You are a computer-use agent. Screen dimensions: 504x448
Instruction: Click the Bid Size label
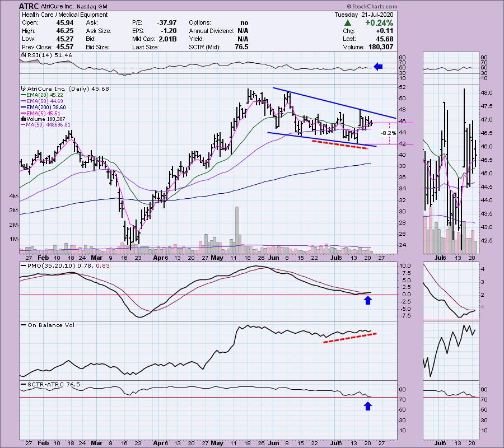coord(97,47)
